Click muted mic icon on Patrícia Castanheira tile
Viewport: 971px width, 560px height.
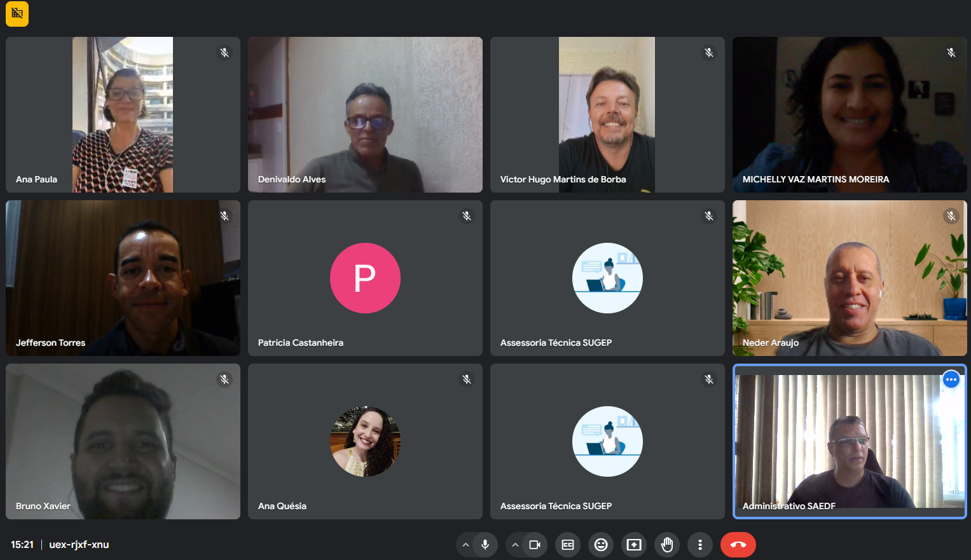(467, 216)
